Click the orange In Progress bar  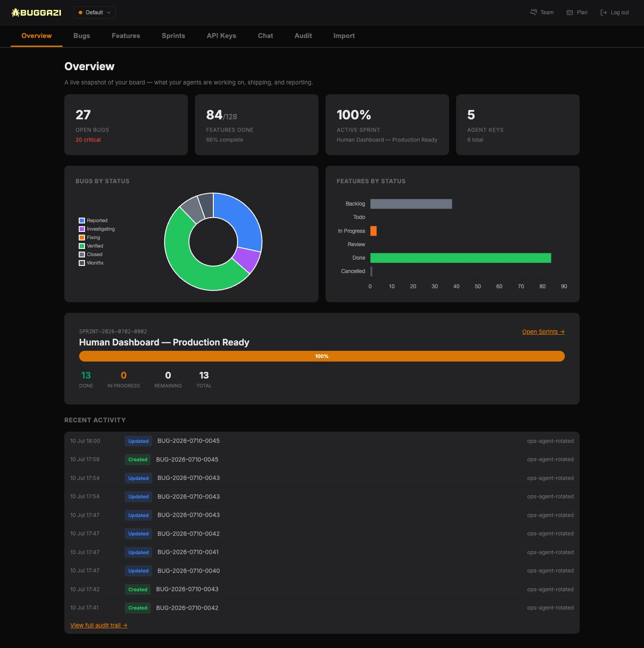click(373, 231)
